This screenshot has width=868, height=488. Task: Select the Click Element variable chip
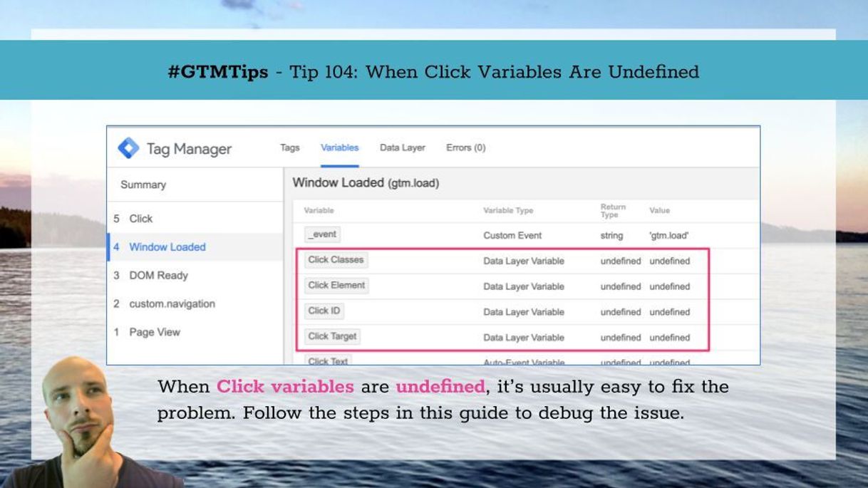click(336, 286)
